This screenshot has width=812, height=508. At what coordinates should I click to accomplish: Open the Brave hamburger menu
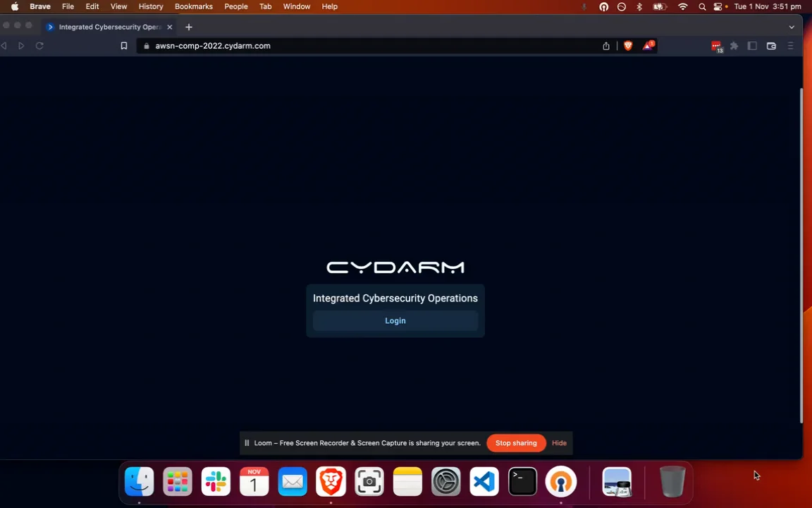coord(790,46)
